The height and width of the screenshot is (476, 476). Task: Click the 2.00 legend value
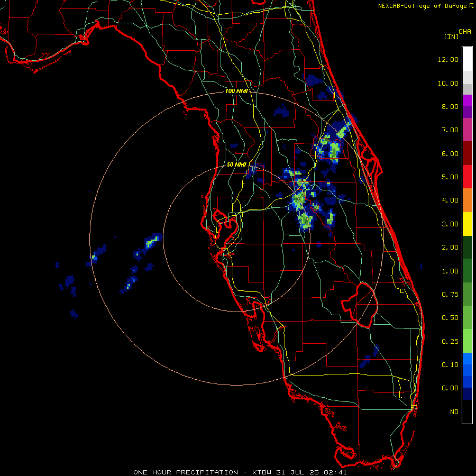450,248
